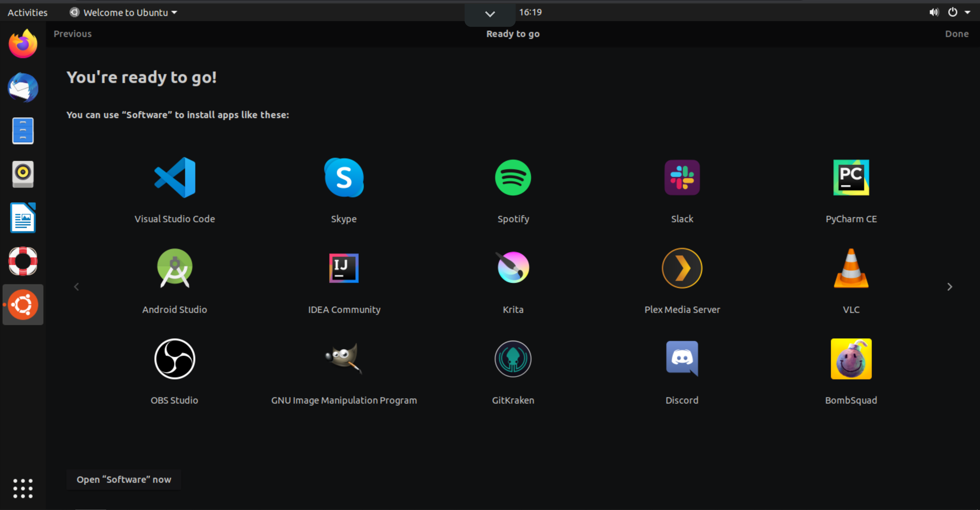The height and width of the screenshot is (510, 980).
Task: Click the power icon in top bar
Action: (953, 12)
